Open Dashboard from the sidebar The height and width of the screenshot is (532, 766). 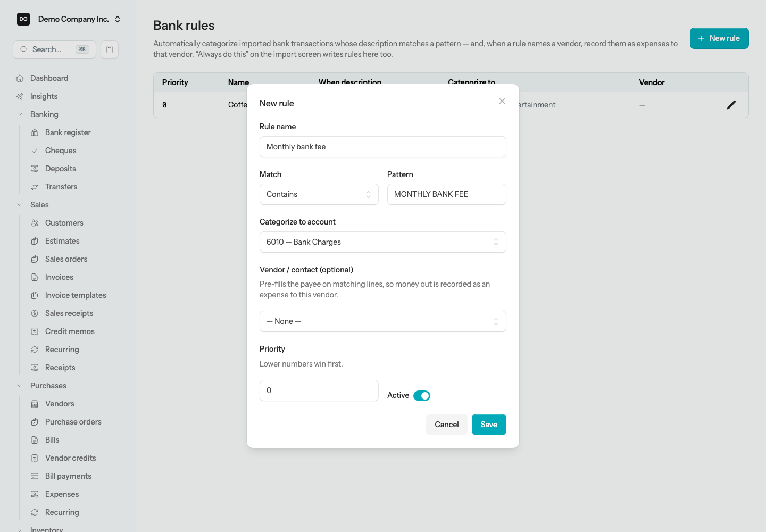click(49, 78)
